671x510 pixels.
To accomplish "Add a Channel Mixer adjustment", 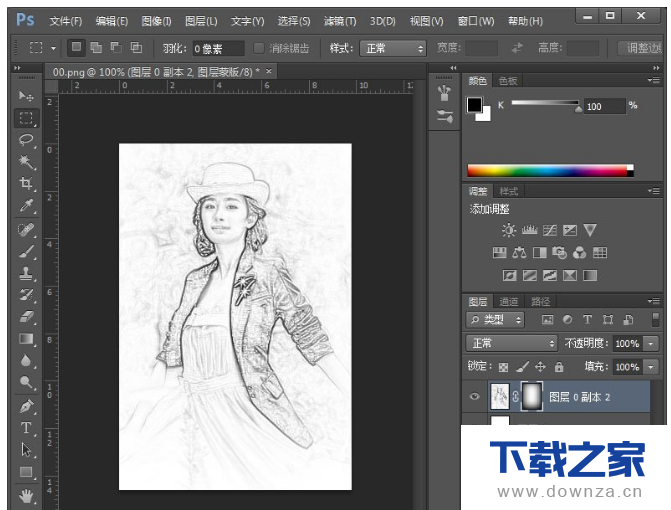I will [579, 253].
